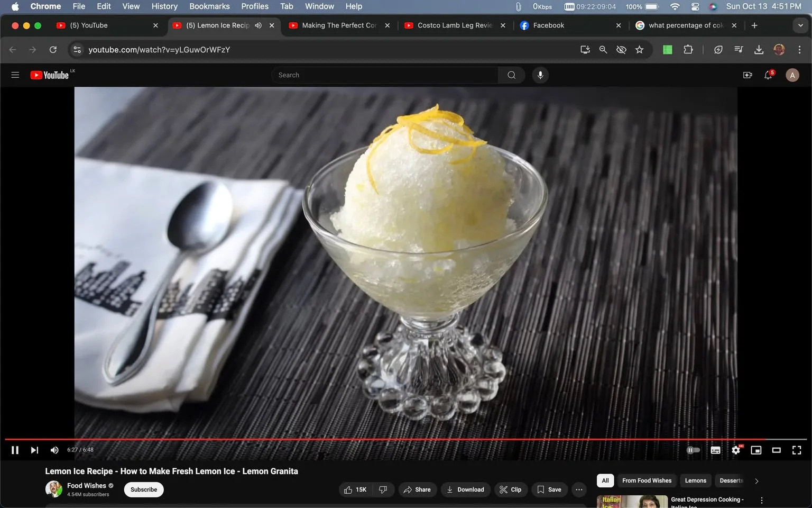Create a clip of the video

511,489
